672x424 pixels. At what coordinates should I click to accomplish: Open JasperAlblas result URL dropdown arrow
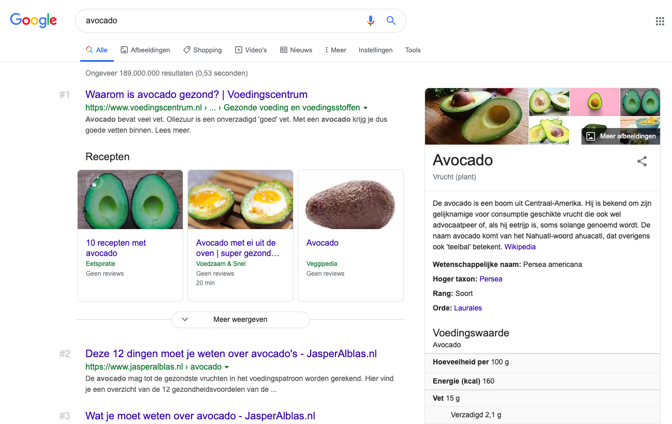(227, 367)
